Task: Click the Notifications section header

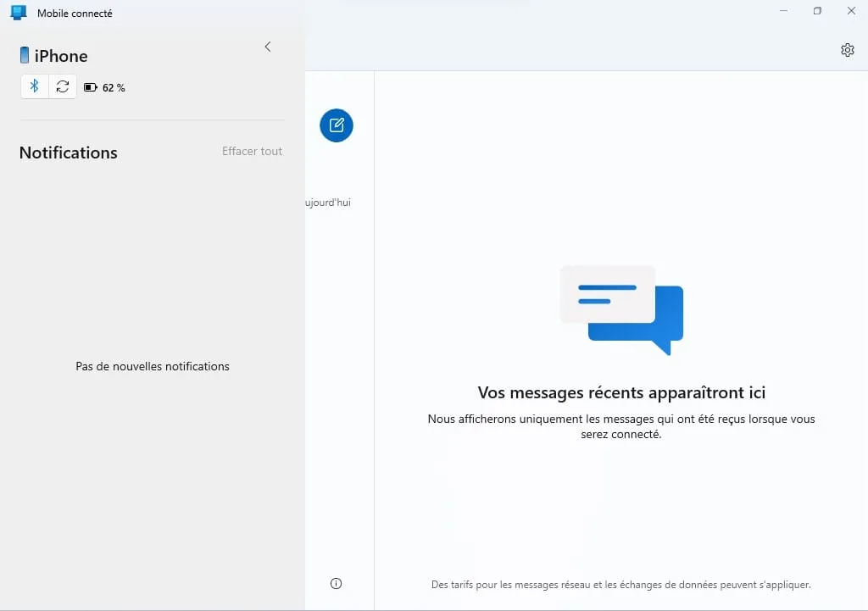Action: pyautogui.click(x=68, y=153)
